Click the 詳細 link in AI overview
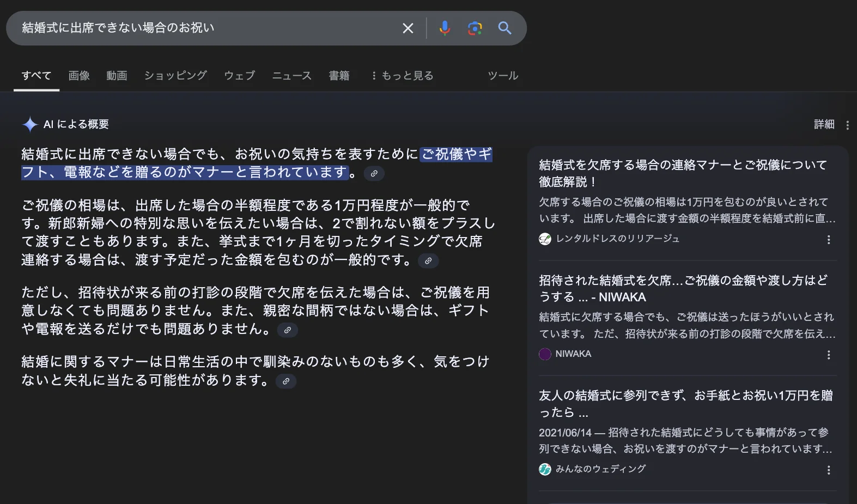This screenshot has height=504, width=857. [x=824, y=124]
